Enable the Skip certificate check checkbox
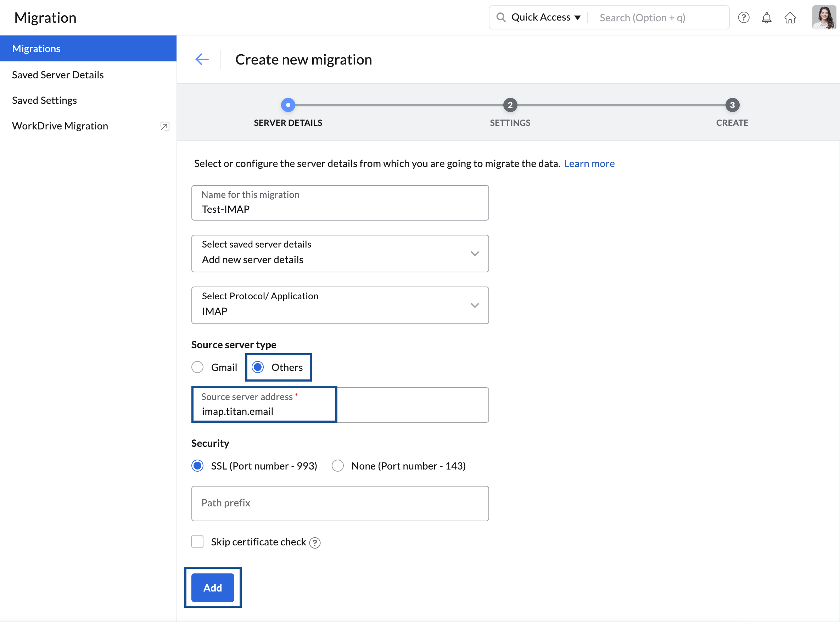Viewport: 840px width, 622px height. click(197, 542)
